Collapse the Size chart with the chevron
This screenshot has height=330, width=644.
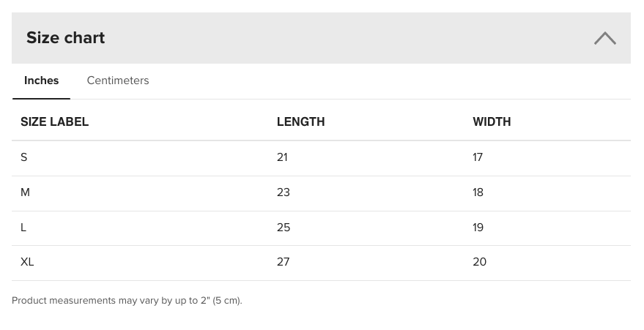(x=604, y=38)
